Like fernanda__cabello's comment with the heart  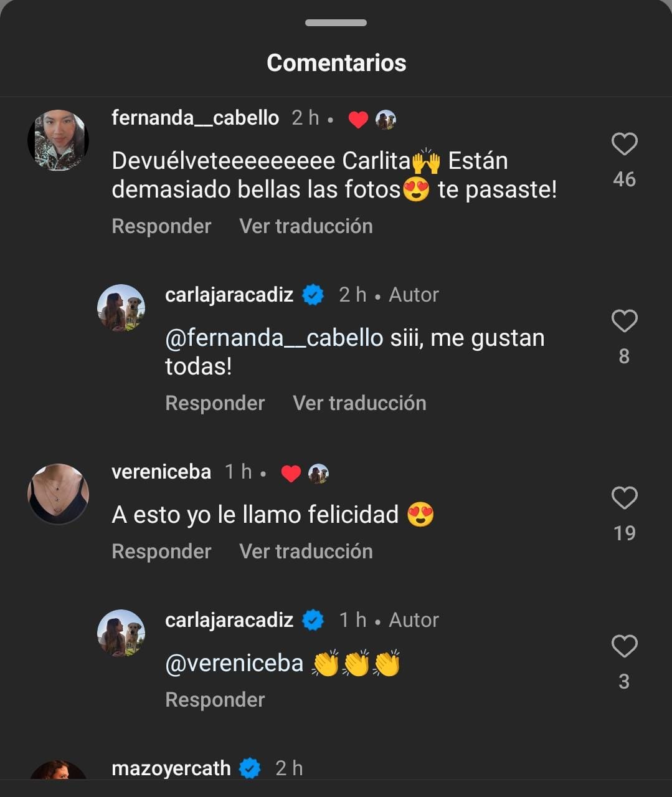coord(624,145)
